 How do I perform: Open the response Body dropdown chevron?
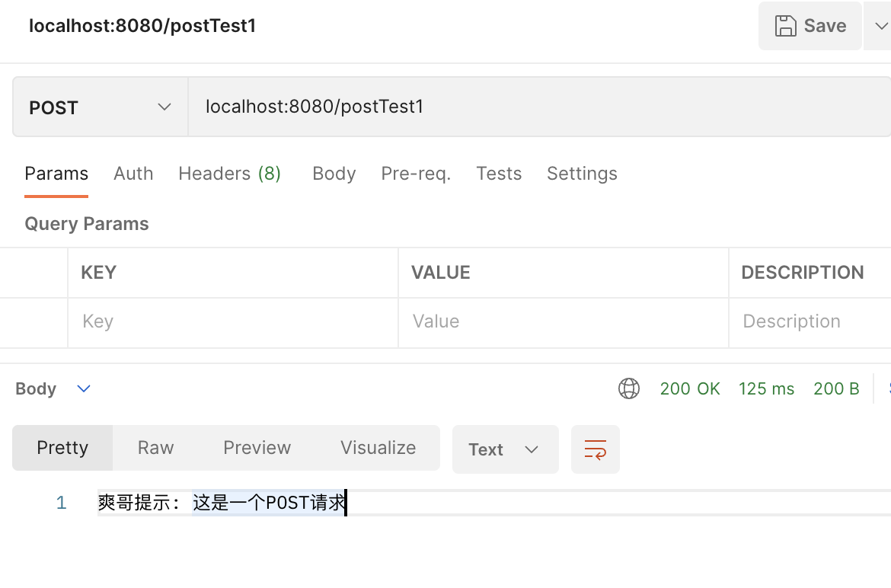[84, 388]
